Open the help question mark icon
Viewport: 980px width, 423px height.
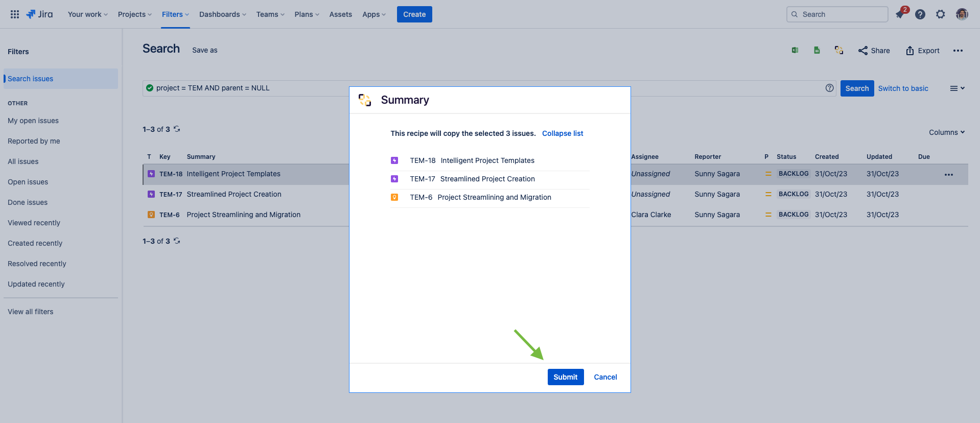[x=920, y=14]
